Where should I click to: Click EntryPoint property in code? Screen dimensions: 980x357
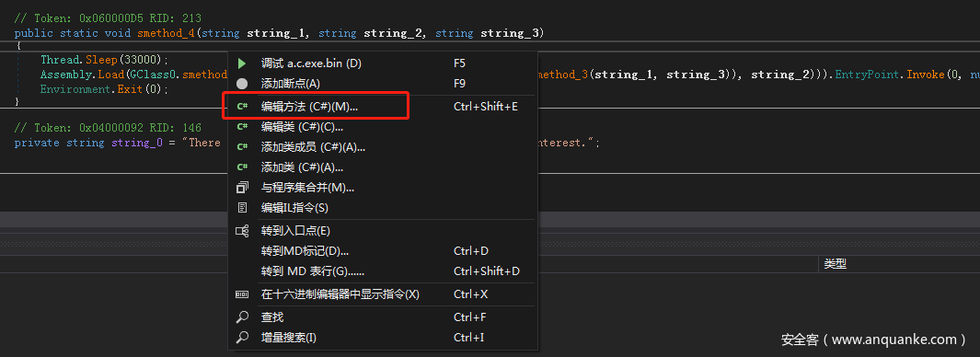[867, 75]
